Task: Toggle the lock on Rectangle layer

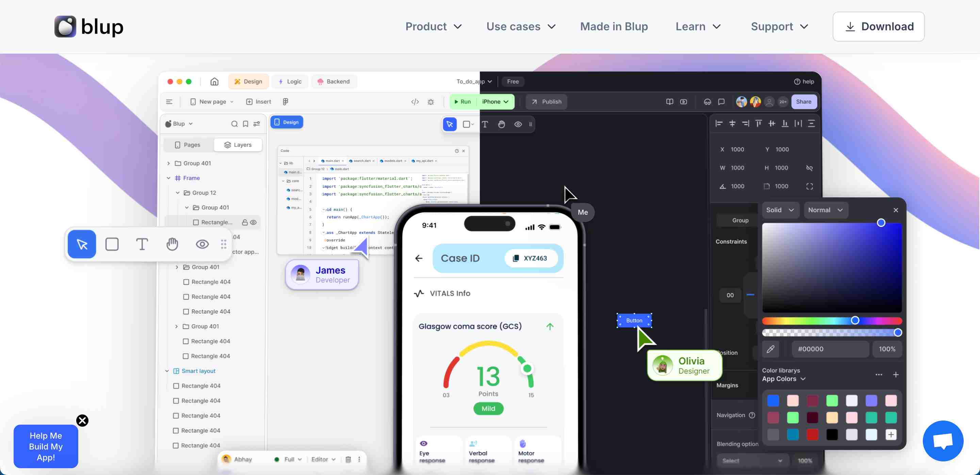Action: [x=245, y=222]
